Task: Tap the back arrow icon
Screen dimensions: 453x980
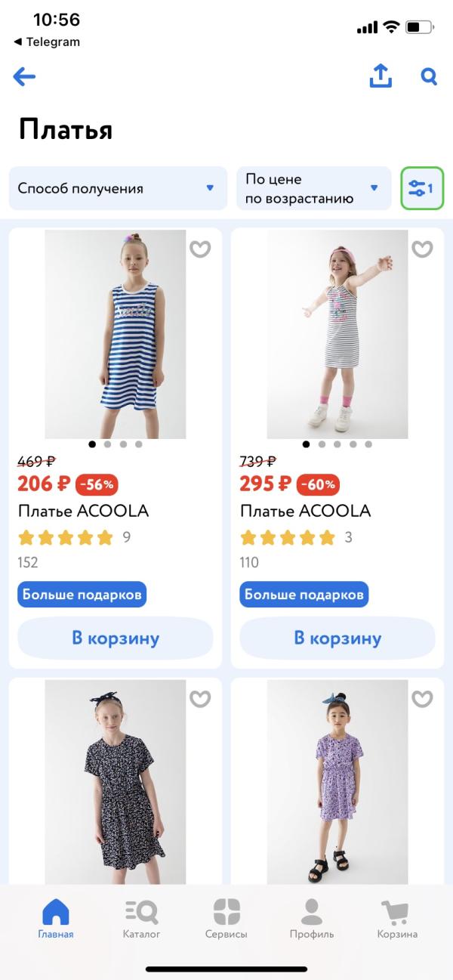Action: click(24, 76)
